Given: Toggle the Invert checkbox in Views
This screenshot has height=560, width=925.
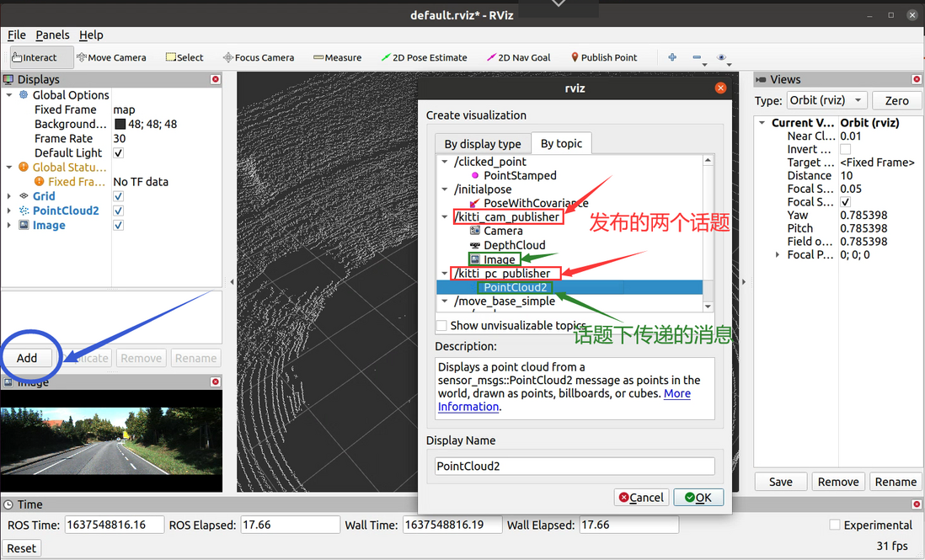Looking at the screenshot, I should click(x=845, y=149).
